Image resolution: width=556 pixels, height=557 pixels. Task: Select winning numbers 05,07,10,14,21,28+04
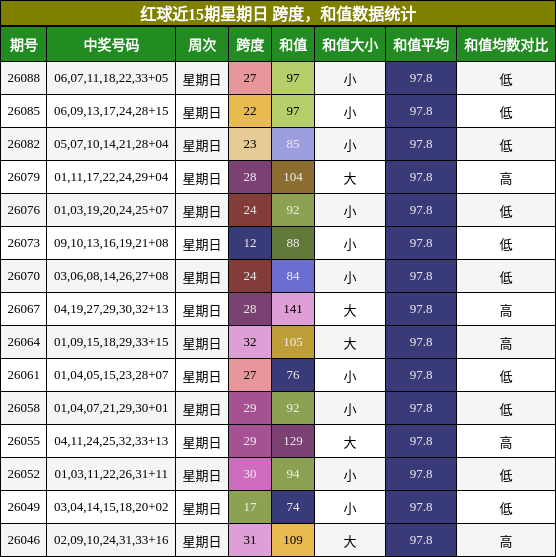111,144
